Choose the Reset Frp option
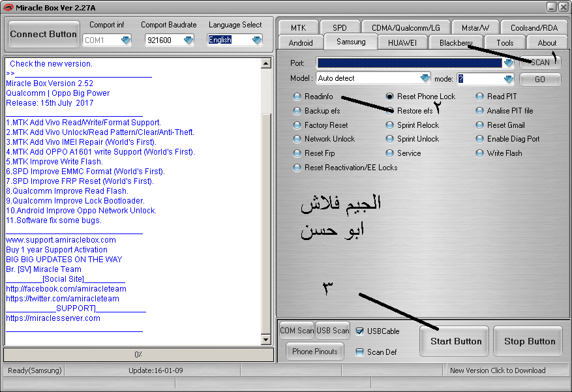Screen dimensions: 572x392 (x=297, y=153)
